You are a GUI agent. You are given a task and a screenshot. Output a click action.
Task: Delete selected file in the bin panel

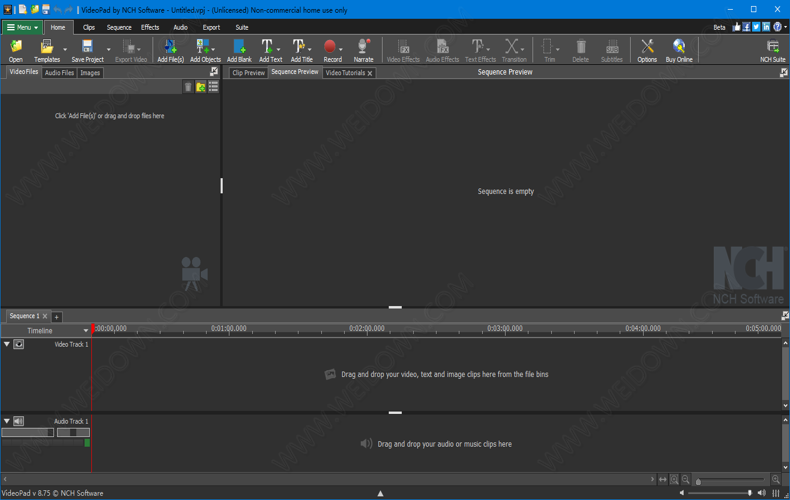pos(188,87)
